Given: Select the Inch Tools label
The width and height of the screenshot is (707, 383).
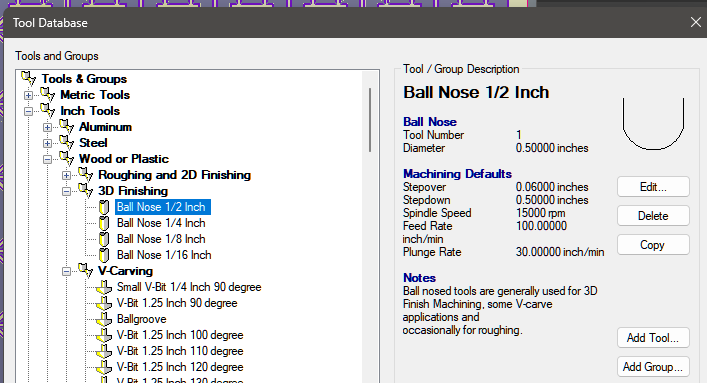Looking at the screenshot, I should pyautogui.click(x=90, y=111).
